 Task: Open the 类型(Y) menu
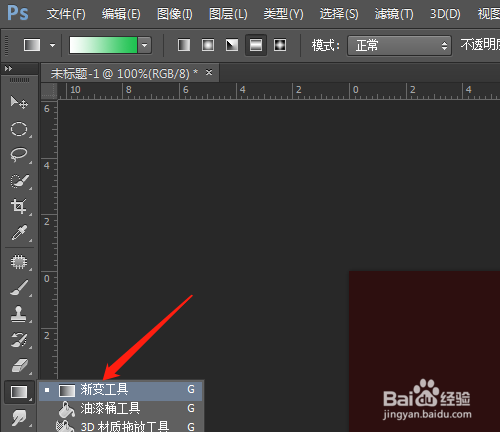click(283, 14)
